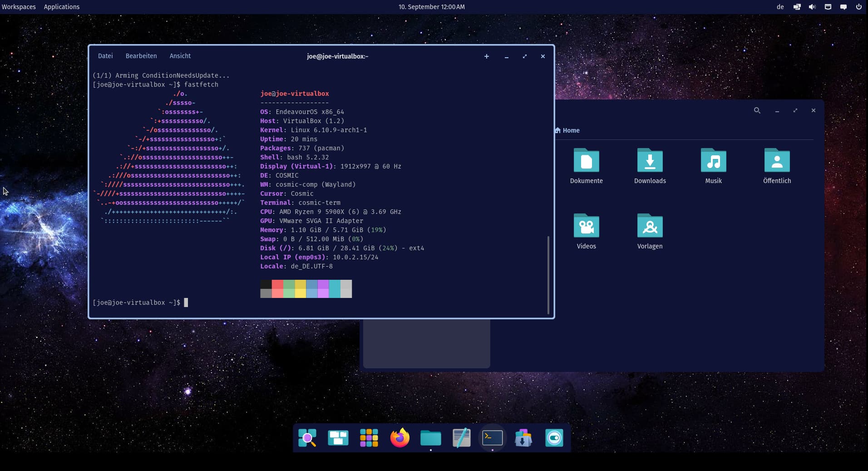The height and width of the screenshot is (471, 868).
Task: Open the Musik folder in the Files window
Action: pos(714,166)
